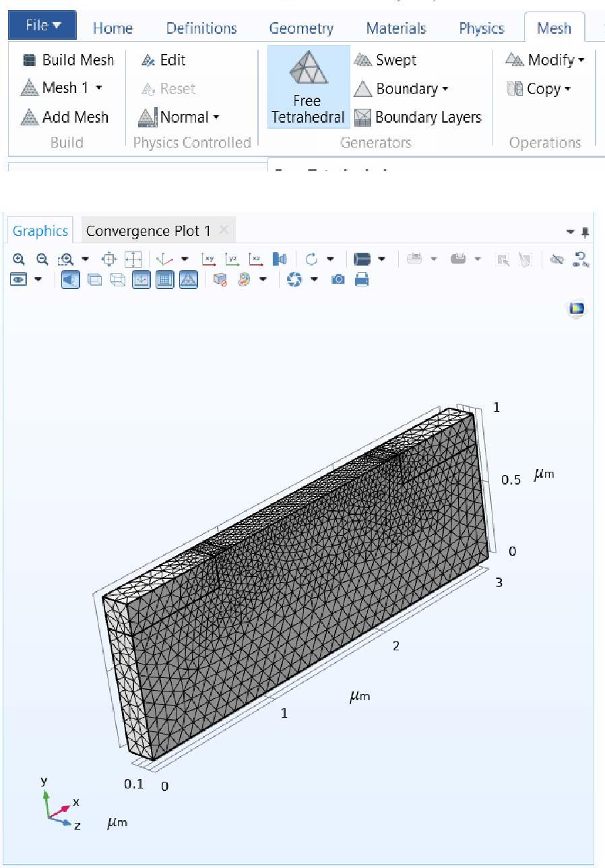The image size is (605, 868).
Task: Click the color legend monitor icon
Action: point(577,309)
